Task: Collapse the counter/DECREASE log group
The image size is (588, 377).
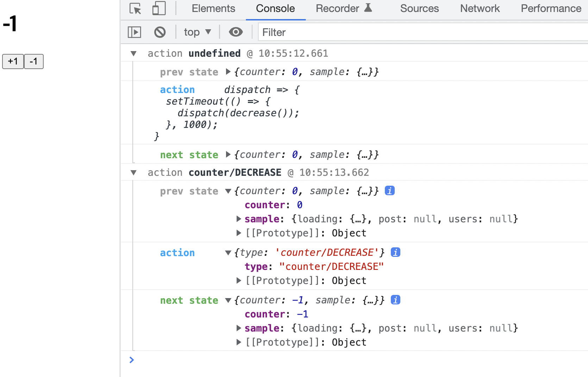Action: (133, 173)
